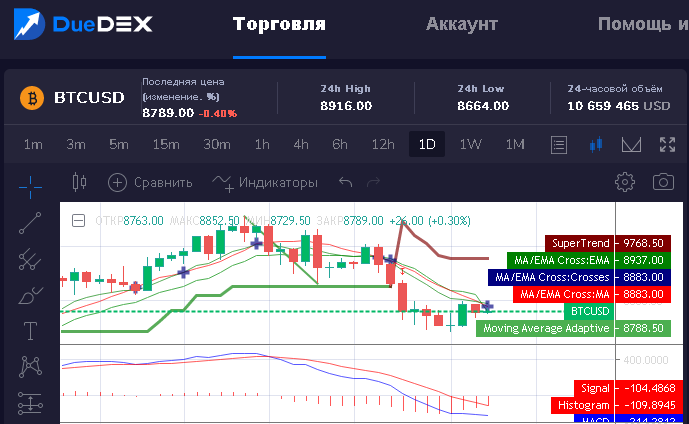The height and width of the screenshot is (424, 689).
Task: Click the 24h High value 8916.00
Action: click(346, 106)
